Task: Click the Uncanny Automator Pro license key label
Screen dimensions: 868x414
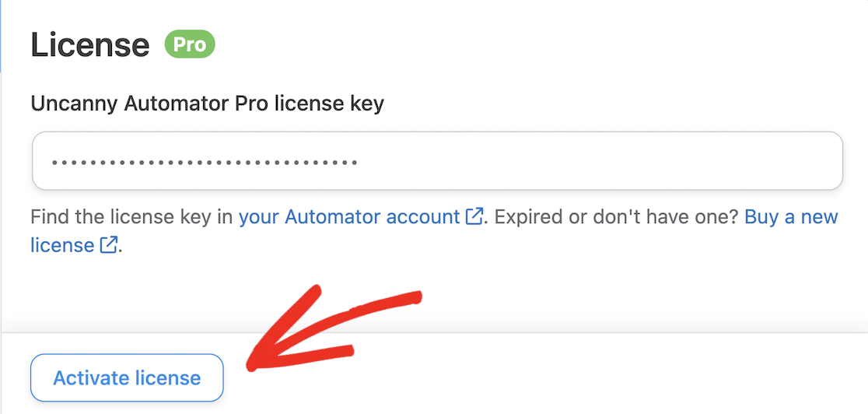Action: point(207,103)
